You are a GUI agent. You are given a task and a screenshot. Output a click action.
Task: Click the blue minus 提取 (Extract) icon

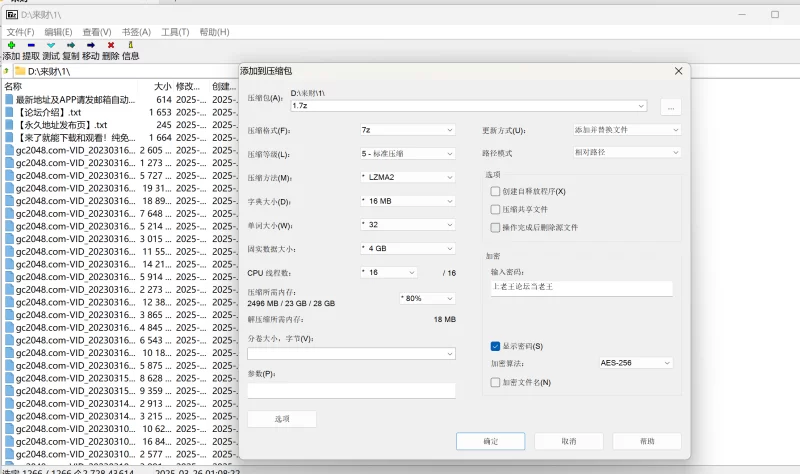pos(31,45)
